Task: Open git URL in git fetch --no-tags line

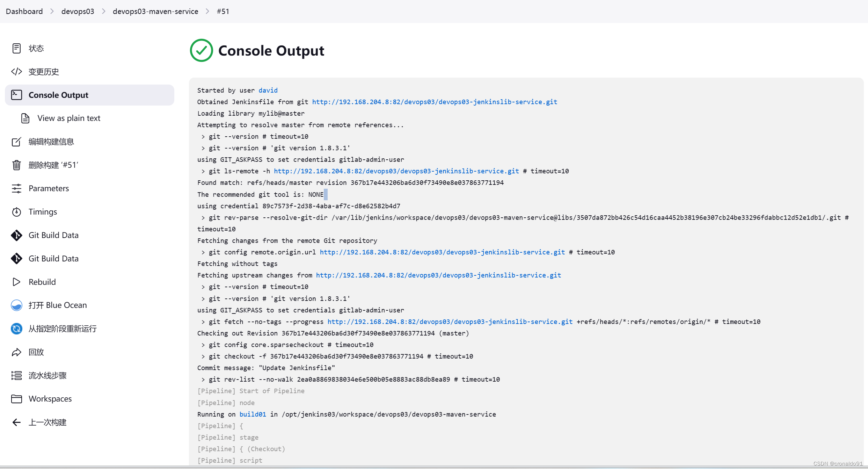Action: click(x=450, y=322)
